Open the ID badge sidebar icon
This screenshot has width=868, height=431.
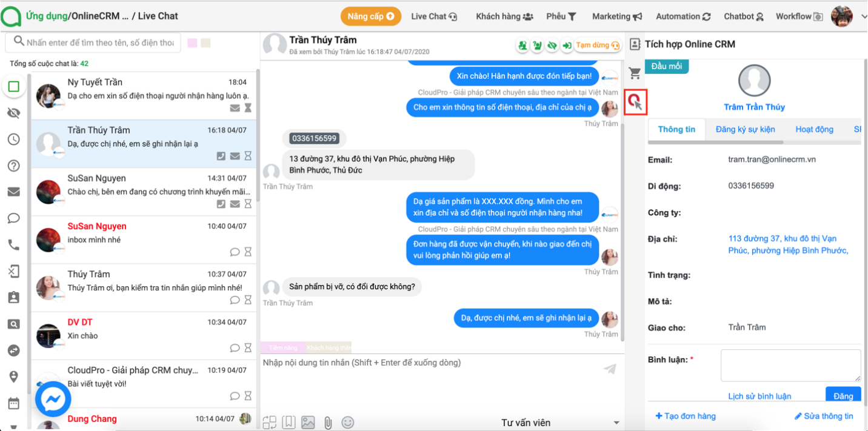coord(14,298)
